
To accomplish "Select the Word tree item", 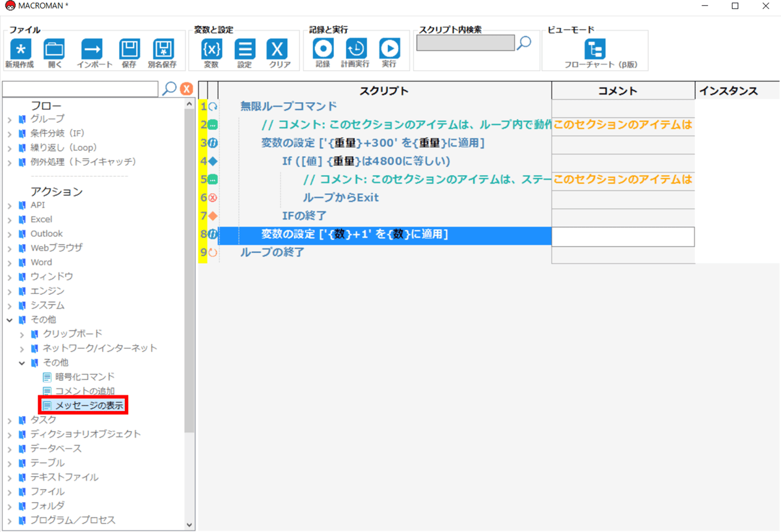I will (41, 262).
